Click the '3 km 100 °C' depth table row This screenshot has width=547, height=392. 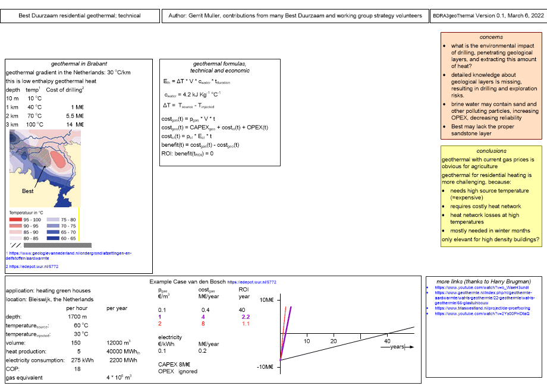45,124
